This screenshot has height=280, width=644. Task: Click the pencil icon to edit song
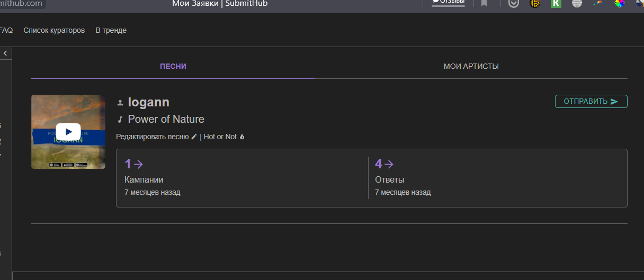pyautogui.click(x=194, y=137)
